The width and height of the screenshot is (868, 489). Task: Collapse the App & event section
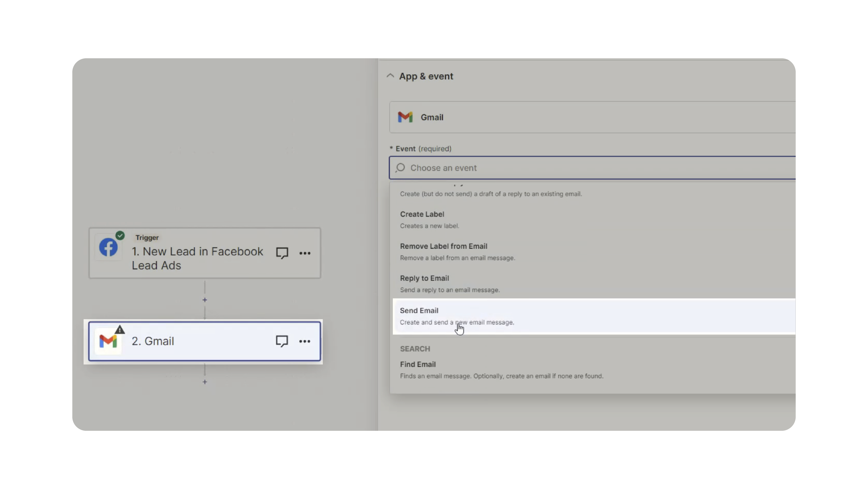click(390, 76)
